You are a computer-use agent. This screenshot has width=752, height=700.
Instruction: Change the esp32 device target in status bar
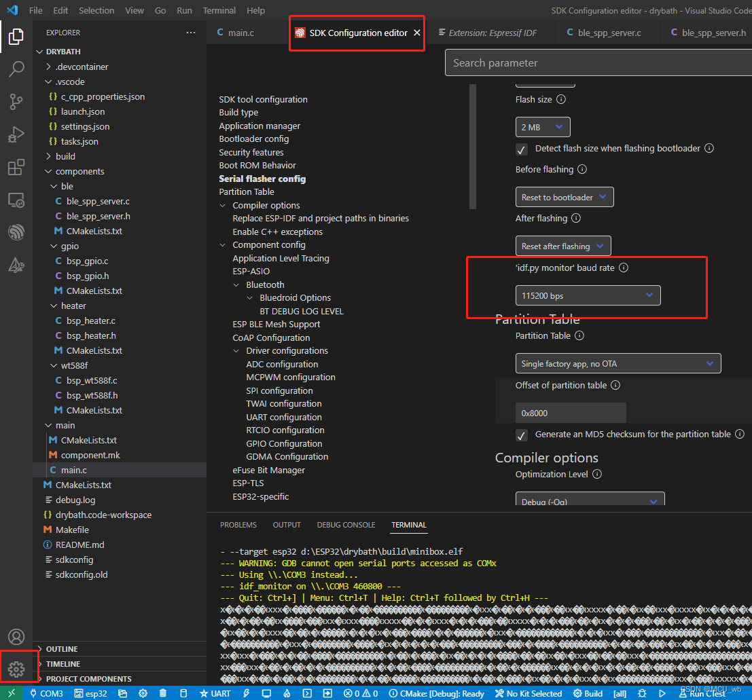click(90, 693)
